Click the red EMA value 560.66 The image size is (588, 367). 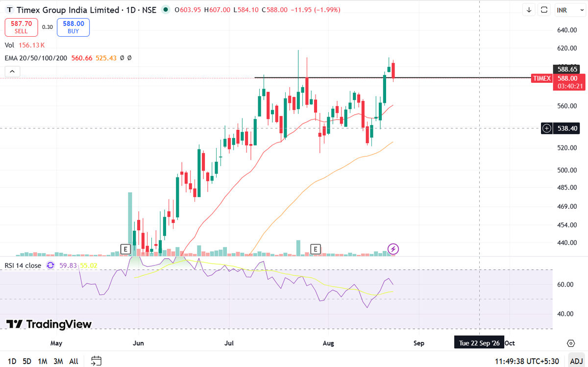81,58
